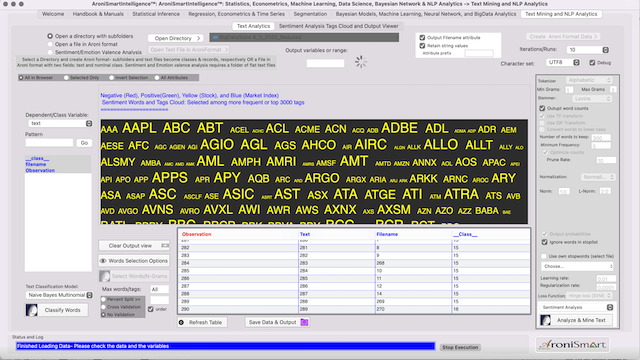The image size is (640, 360).
Task: Open the stopwords Choose... dropdown
Action: point(578,266)
